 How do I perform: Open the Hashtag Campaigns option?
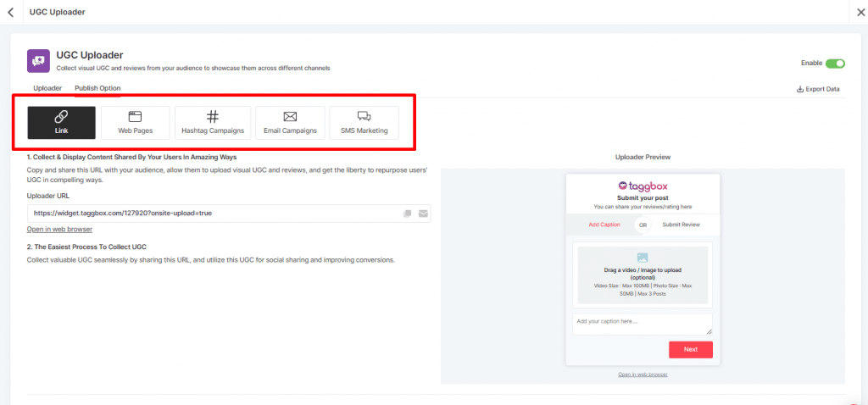pyautogui.click(x=213, y=122)
